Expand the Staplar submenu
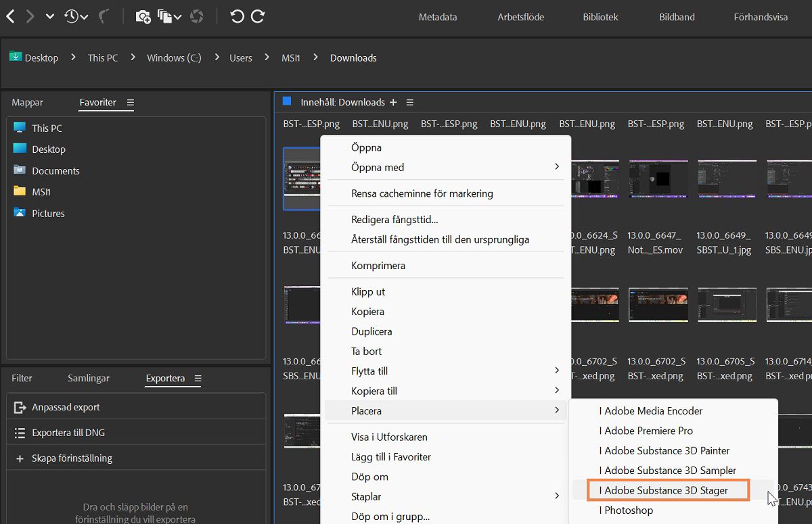The image size is (812, 524). 446,496
